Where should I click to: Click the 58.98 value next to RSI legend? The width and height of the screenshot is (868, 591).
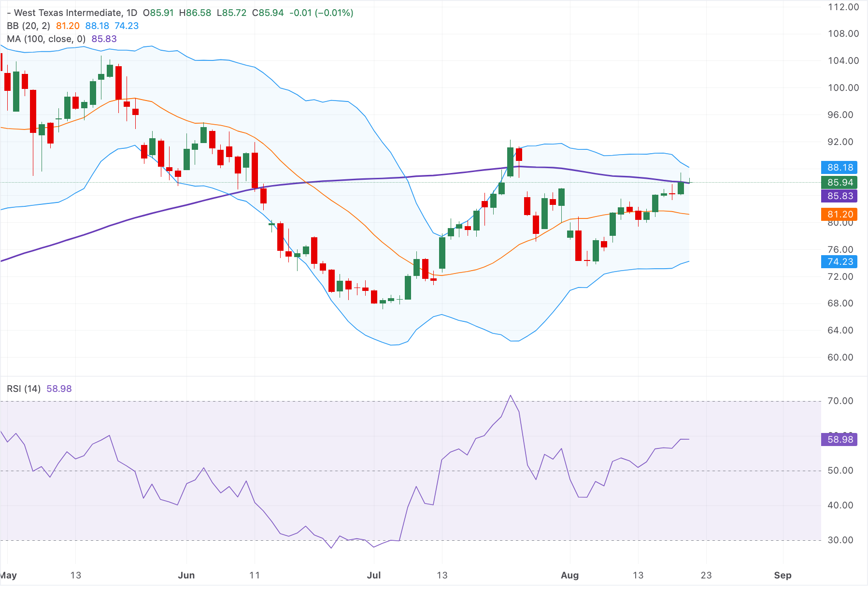[x=59, y=389]
